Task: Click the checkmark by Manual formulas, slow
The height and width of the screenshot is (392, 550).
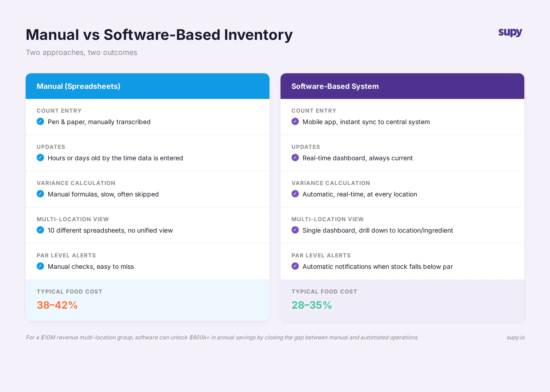Action: [x=40, y=194]
